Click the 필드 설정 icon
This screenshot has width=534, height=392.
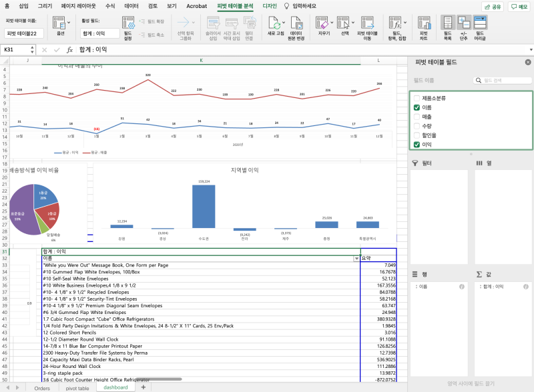[x=128, y=23]
